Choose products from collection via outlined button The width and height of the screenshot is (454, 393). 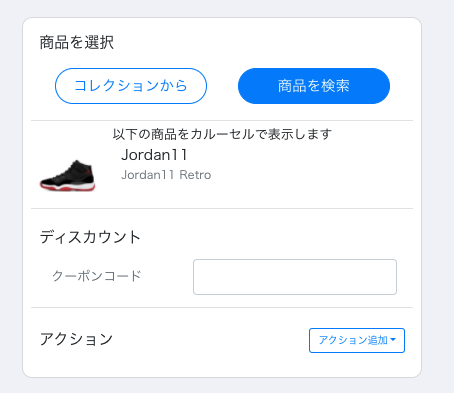click(x=131, y=86)
